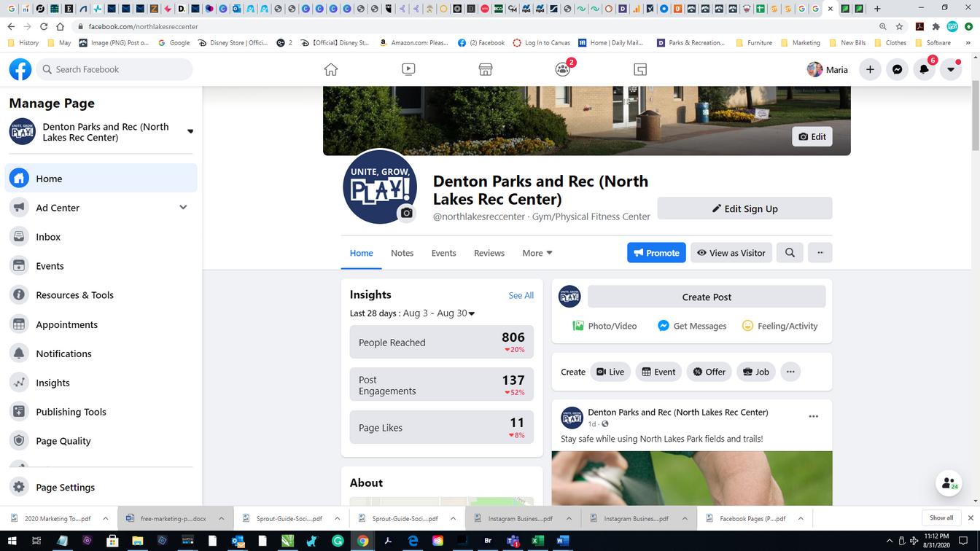Open the Facebook Watch video icon
The width and height of the screenshot is (980, 551).
[408, 69]
